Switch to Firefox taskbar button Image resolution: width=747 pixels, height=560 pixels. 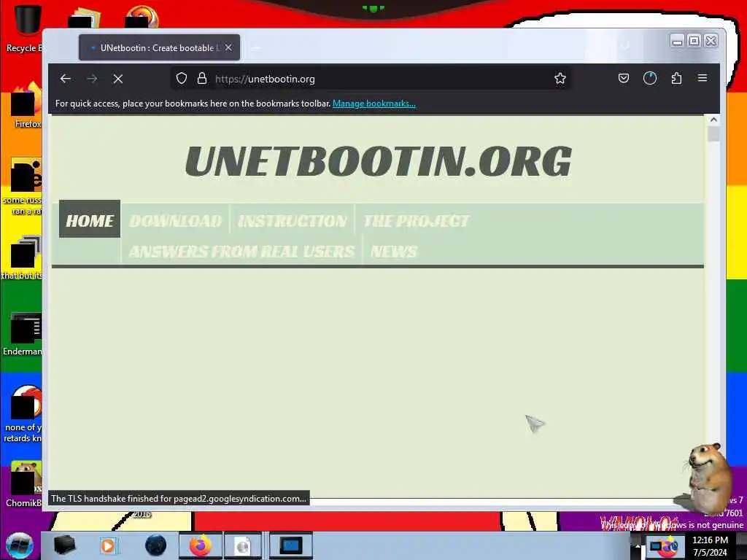(x=201, y=545)
